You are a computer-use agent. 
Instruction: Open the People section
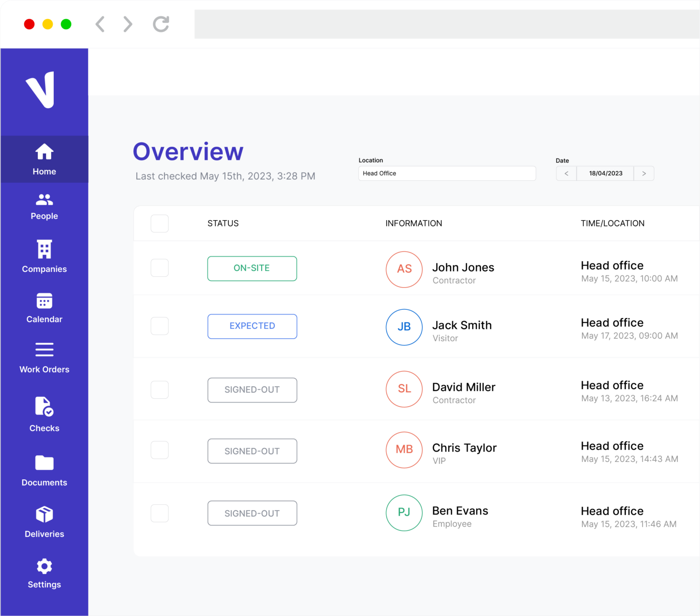[44, 205]
